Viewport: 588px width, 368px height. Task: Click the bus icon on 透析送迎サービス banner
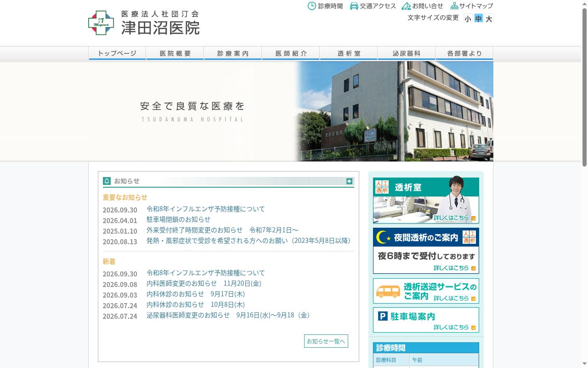pyautogui.click(x=388, y=291)
